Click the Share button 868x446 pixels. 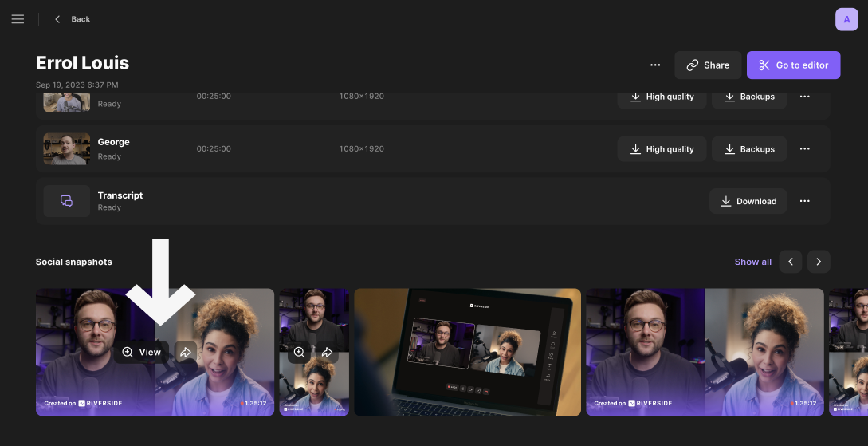pos(708,65)
